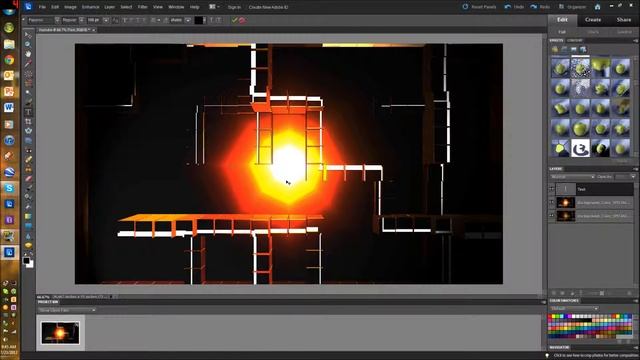Open Skype from the taskbar

9,188
